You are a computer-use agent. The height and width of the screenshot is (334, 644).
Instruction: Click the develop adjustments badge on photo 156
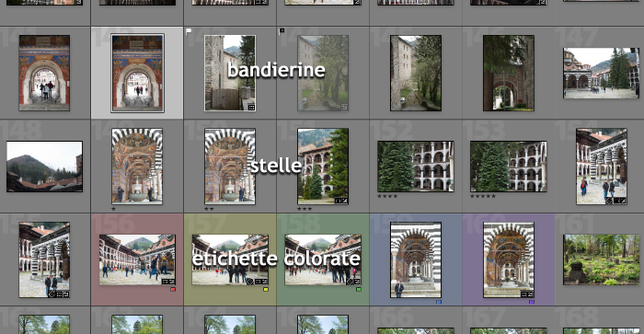coord(172,282)
